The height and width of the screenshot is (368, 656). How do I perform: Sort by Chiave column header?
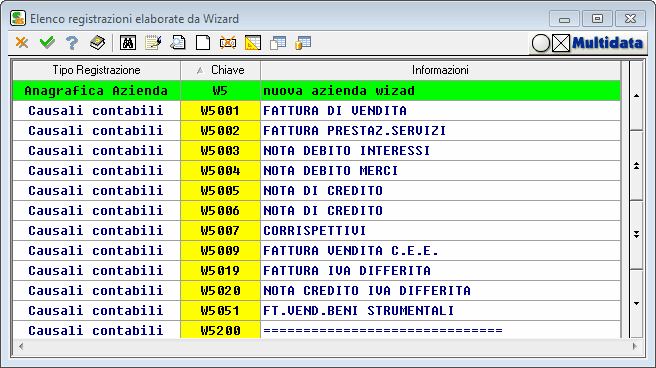click(x=220, y=70)
